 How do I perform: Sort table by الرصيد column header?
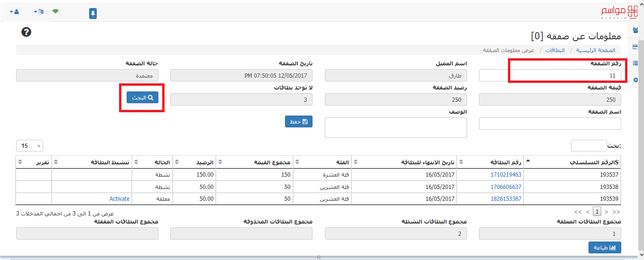click(193, 162)
